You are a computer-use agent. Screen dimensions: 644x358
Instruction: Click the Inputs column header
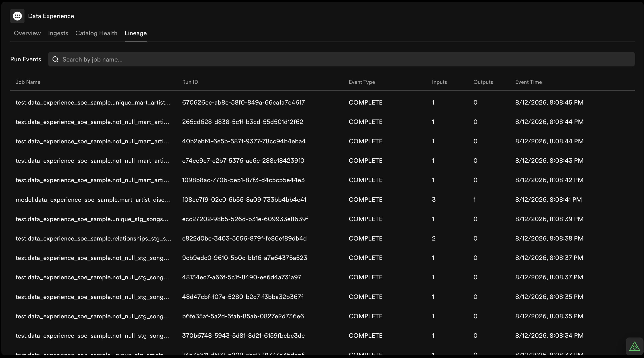coord(439,82)
